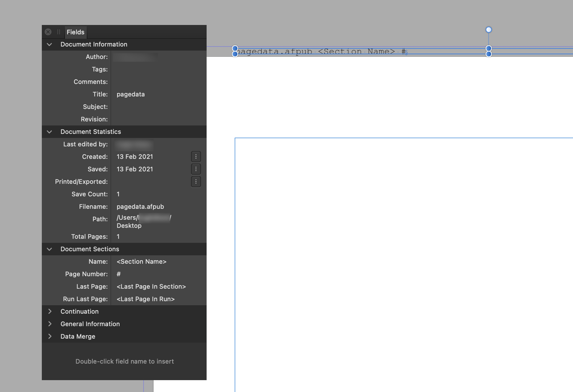The width and height of the screenshot is (573, 392).
Task: Select the Created field label
Action: click(95, 157)
